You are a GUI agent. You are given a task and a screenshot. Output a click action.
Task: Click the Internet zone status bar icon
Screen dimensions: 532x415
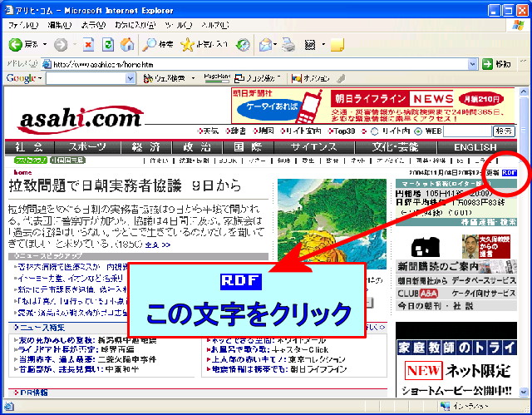445,406
